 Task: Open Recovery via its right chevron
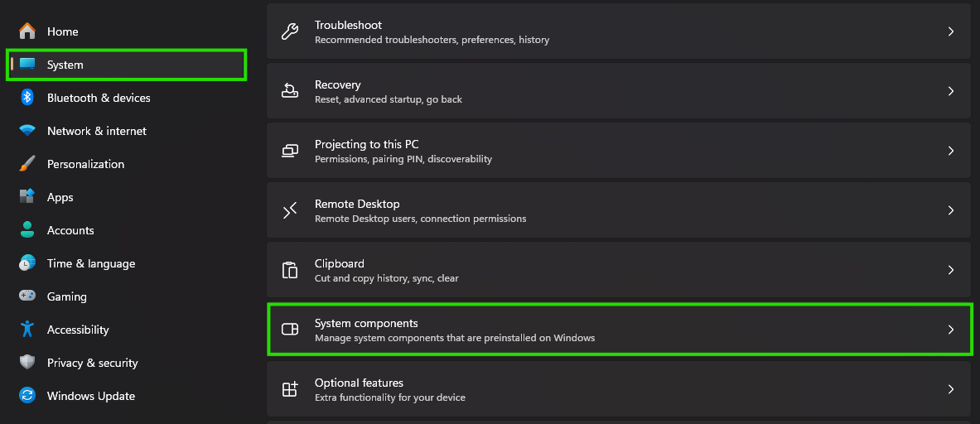pos(951,91)
